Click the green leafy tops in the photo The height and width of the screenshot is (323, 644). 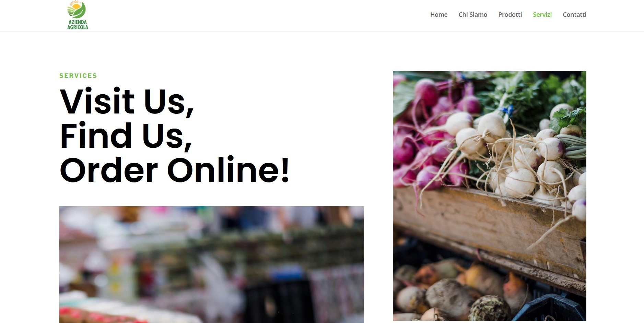point(535,93)
